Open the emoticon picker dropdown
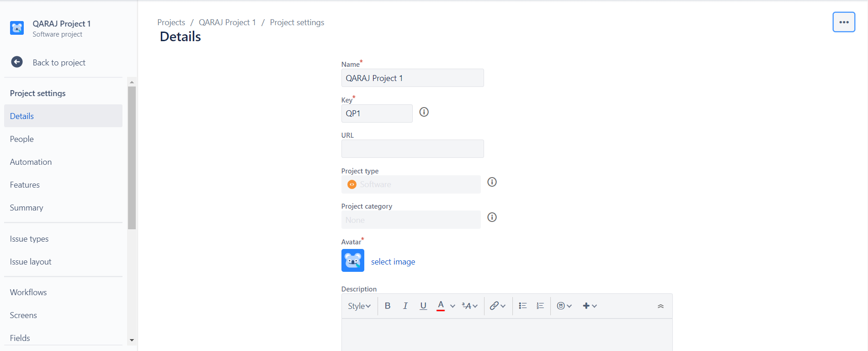Image resolution: width=868 pixels, height=351 pixels. click(x=564, y=306)
